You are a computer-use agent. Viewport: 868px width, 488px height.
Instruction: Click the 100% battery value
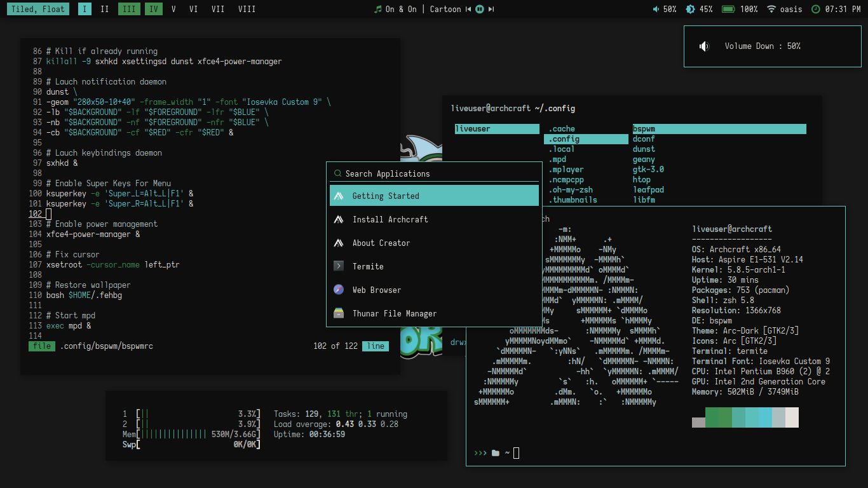pos(749,9)
